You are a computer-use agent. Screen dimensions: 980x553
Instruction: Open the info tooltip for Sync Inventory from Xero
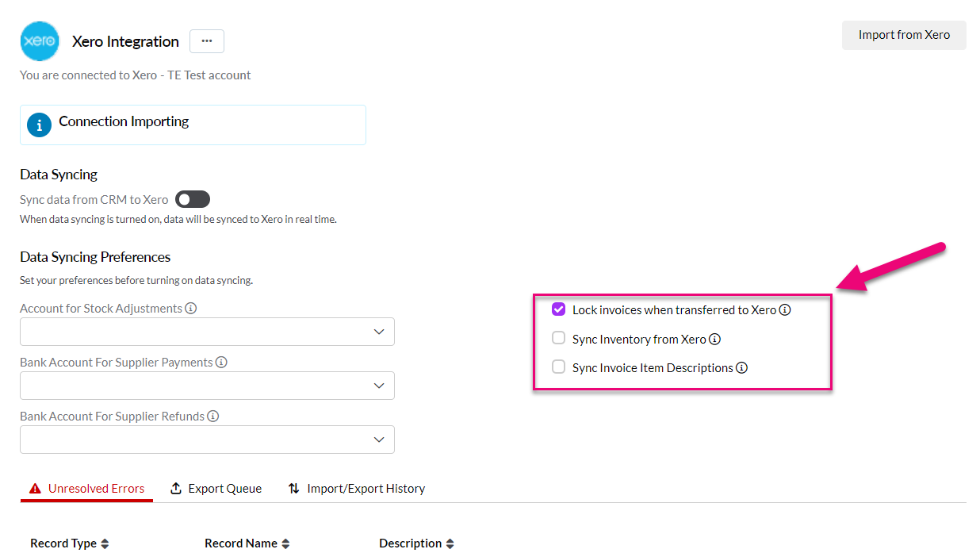coord(715,339)
